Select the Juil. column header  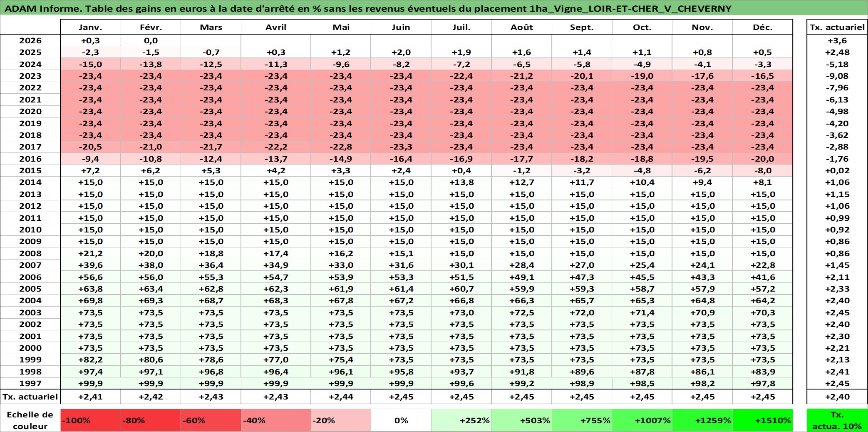tap(461, 27)
